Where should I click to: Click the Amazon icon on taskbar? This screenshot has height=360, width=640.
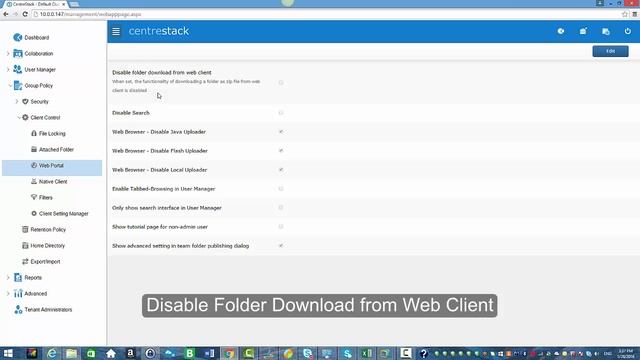tap(130, 353)
